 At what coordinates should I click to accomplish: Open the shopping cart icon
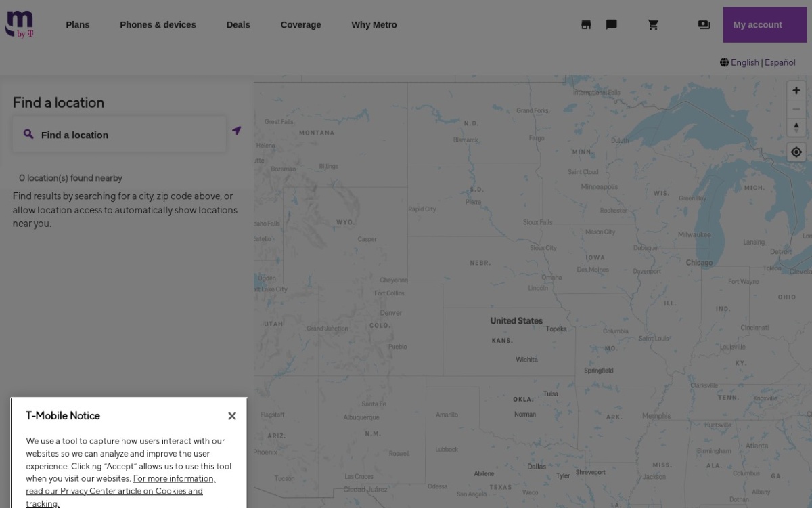(653, 25)
